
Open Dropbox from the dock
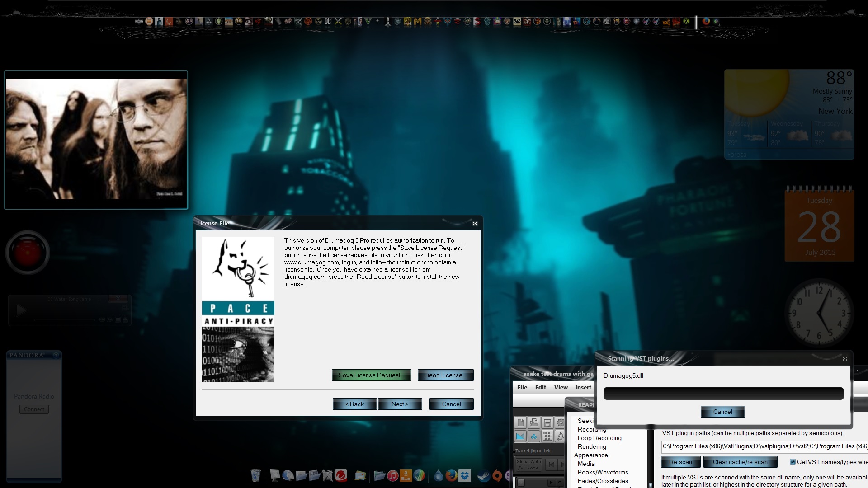click(464, 475)
